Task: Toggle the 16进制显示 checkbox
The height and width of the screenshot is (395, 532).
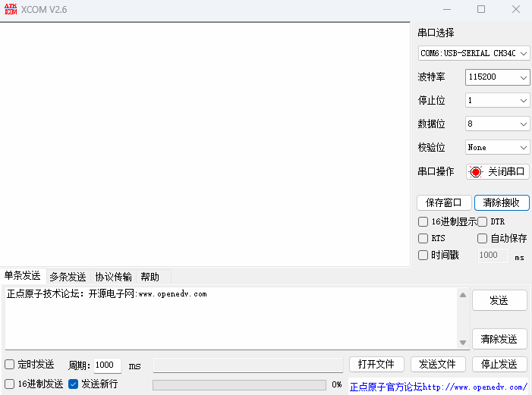Action: click(423, 221)
